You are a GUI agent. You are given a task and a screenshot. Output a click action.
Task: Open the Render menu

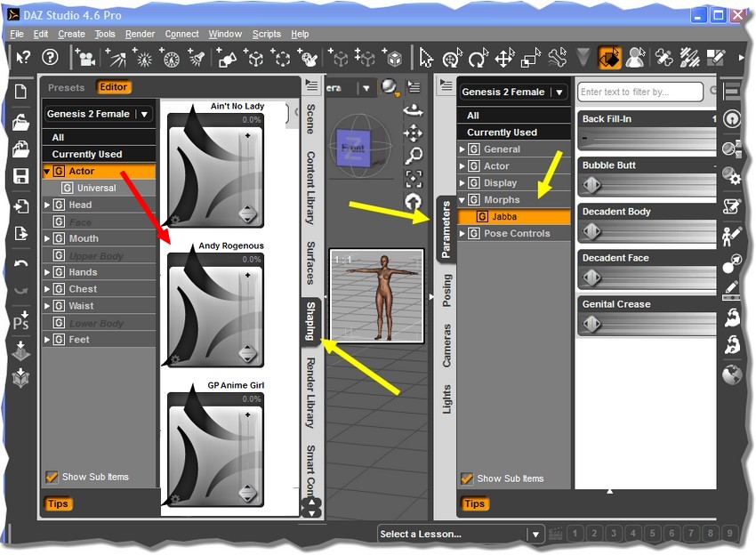point(140,34)
